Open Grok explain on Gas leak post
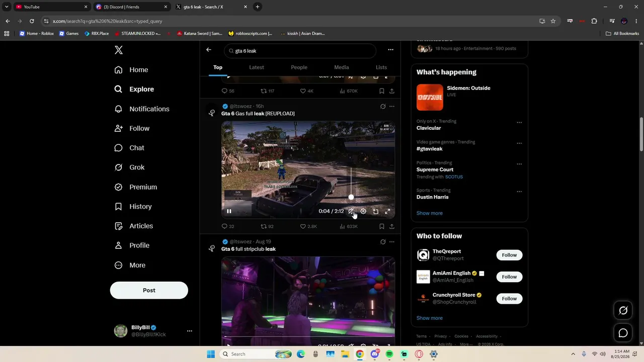The height and width of the screenshot is (362, 644). 383,107
